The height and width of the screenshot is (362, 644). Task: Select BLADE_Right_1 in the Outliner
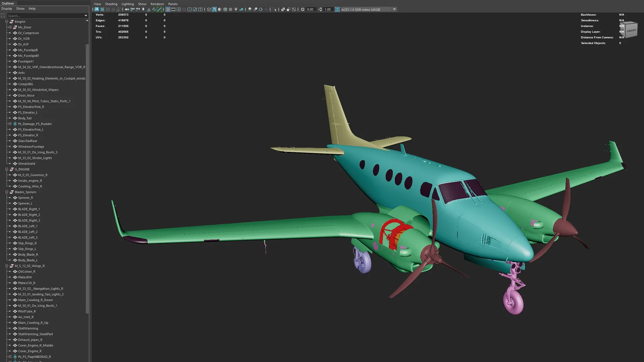pos(29,209)
